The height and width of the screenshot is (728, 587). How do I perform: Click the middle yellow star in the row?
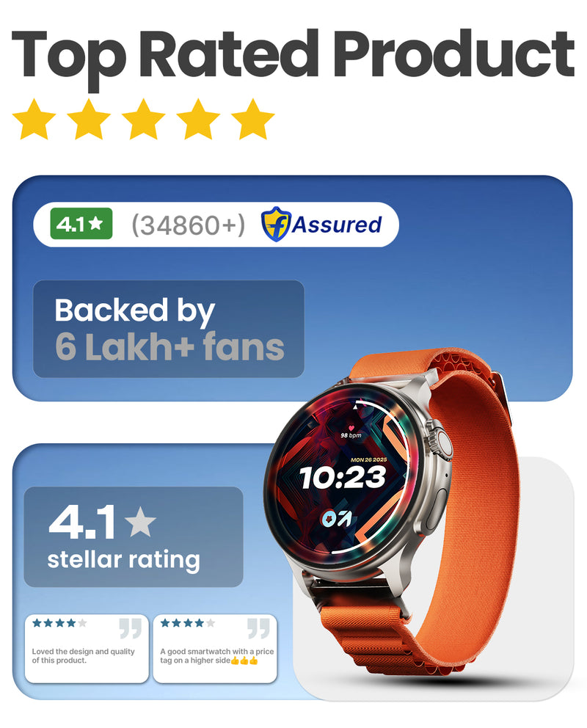pyautogui.click(x=143, y=119)
